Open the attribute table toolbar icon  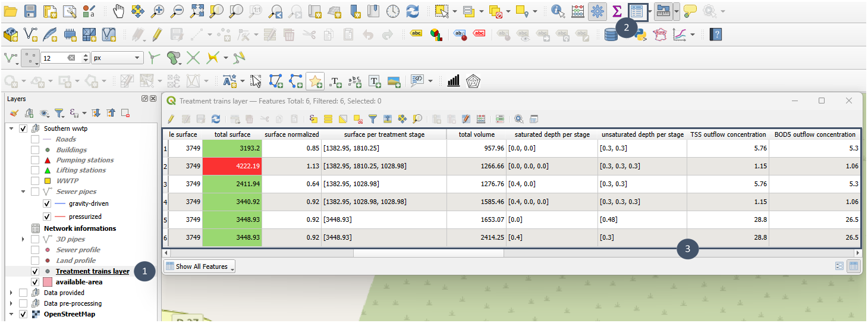pos(638,11)
